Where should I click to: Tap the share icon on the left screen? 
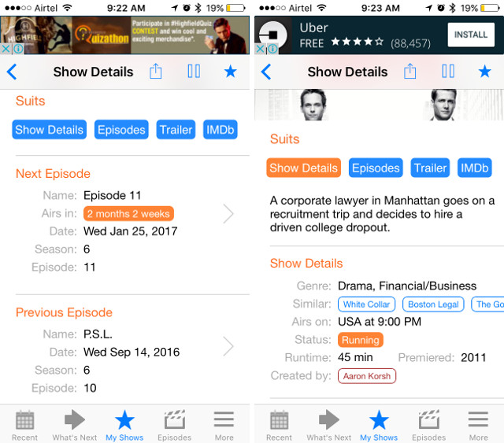(x=156, y=71)
